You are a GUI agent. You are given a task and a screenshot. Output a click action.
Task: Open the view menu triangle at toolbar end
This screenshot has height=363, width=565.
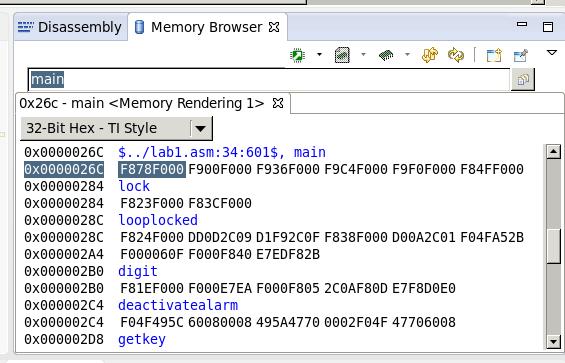552,53
